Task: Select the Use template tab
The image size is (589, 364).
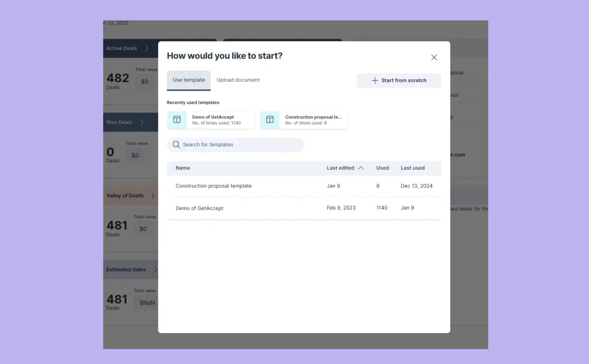Action: [188, 80]
